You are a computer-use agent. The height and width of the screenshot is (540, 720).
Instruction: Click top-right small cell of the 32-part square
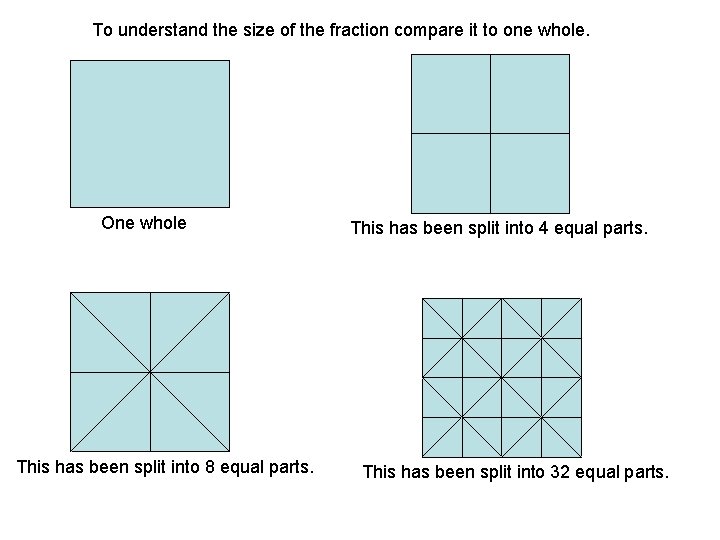tap(561, 318)
